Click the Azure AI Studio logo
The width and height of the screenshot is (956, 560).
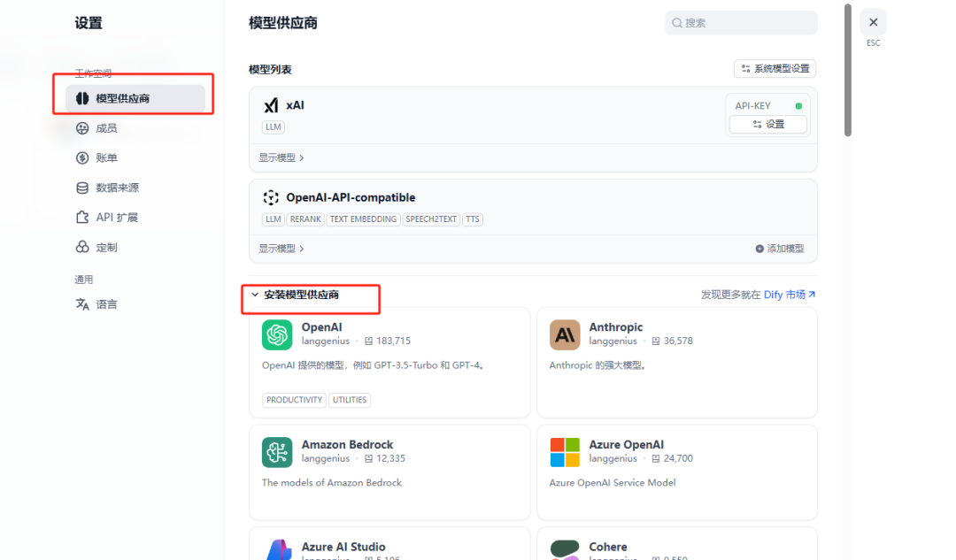tap(277, 549)
